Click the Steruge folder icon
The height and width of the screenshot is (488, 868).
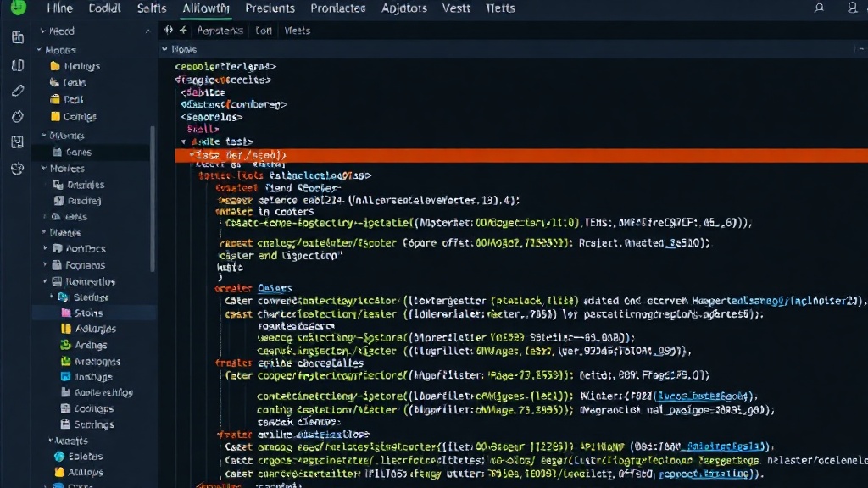[x=63, y=297]
